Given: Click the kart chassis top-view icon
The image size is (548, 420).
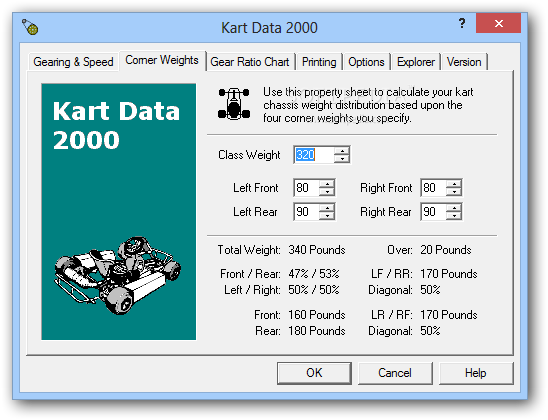Looking at the screenshot, I should (x=234, y=104).
